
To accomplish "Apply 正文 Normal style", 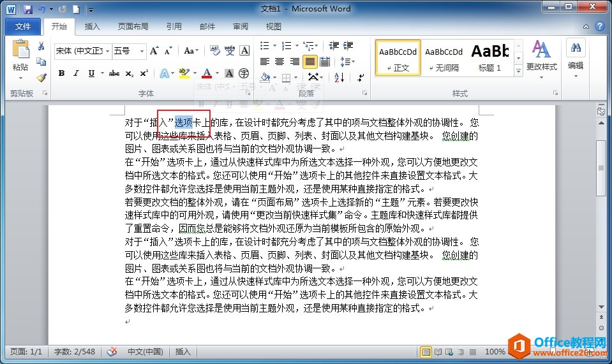I will [x=398, y=57].
